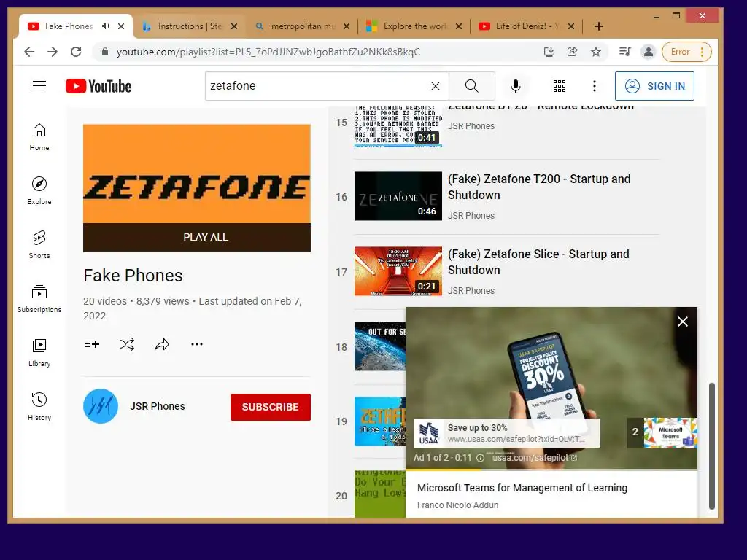Screen dimensions: 747x560
Task: Click JSR Phones channel avatar
Action: click(x=101, y=406)
